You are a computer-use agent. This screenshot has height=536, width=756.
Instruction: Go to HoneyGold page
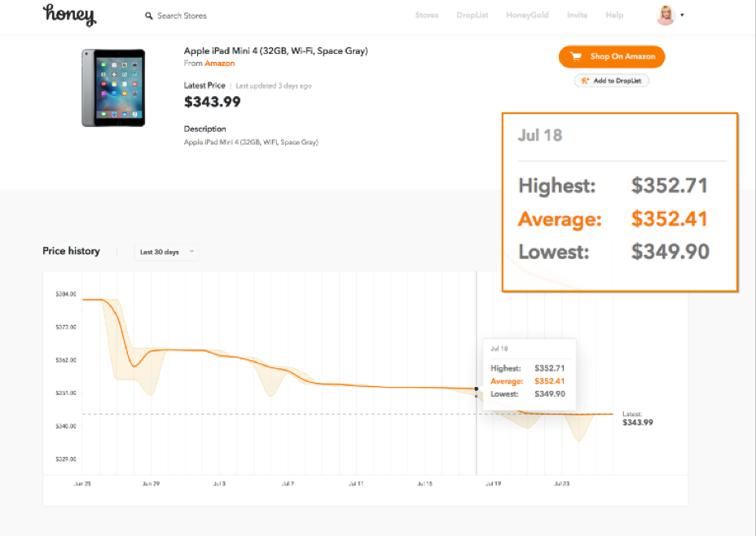tap(527, 15)
